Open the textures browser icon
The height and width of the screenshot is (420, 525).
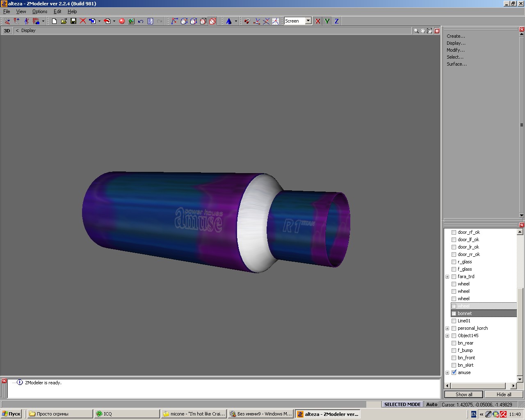click(x=131, y=21)
